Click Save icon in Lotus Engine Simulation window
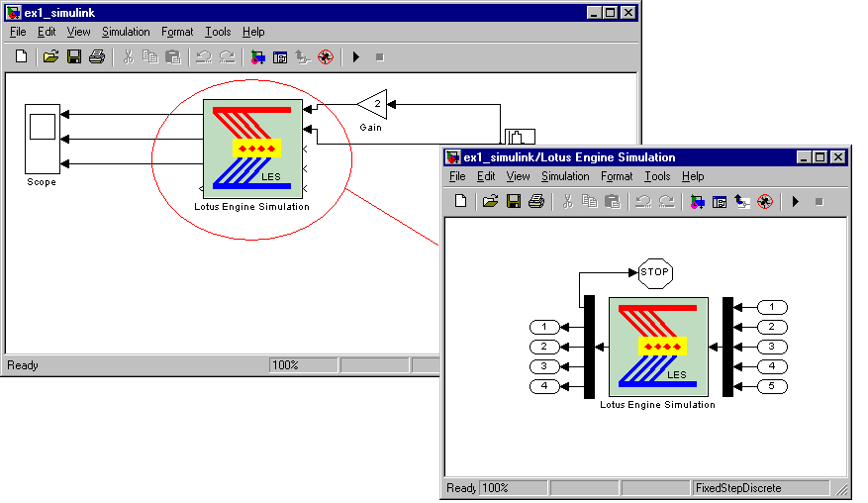This screenshot has height=503, width=868. [514, 201]
